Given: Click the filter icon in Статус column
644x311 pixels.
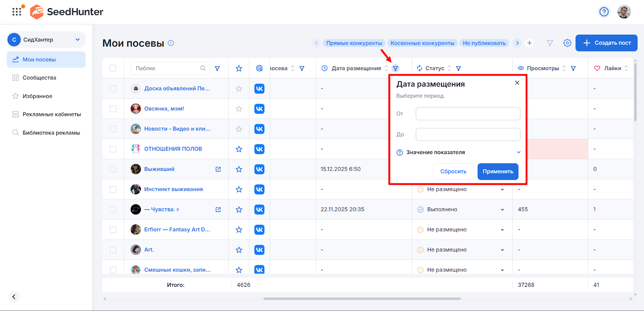Looking at the screenshot, I should [458, 68].
